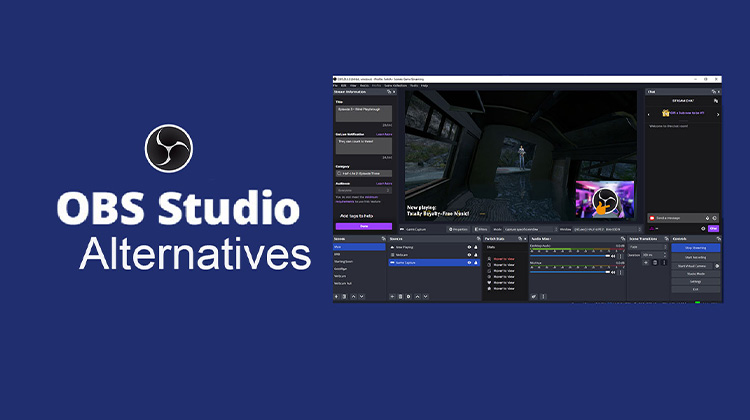Undock the Audio Mixer panel float icon

(x=623, y=239)
